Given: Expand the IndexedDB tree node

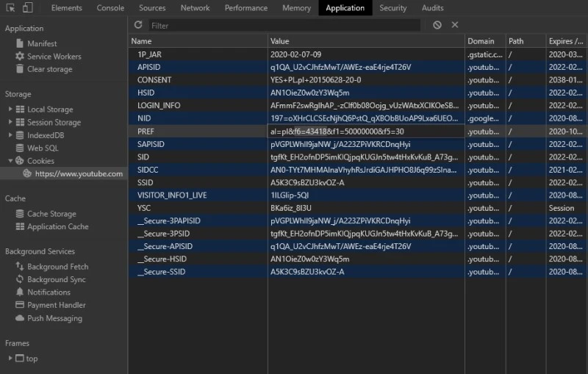Looking at the screenshot, I should pyautogui.click(x=10, y=135).
